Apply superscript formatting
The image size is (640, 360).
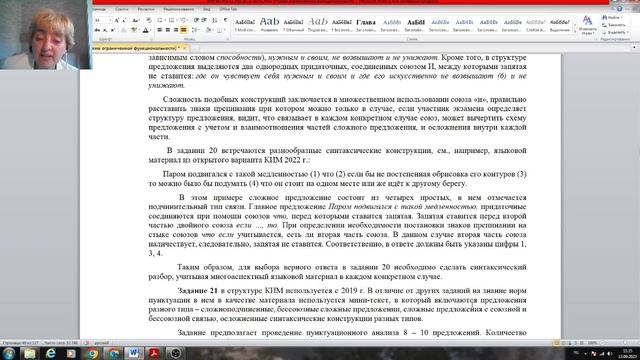tap(113, 30)
